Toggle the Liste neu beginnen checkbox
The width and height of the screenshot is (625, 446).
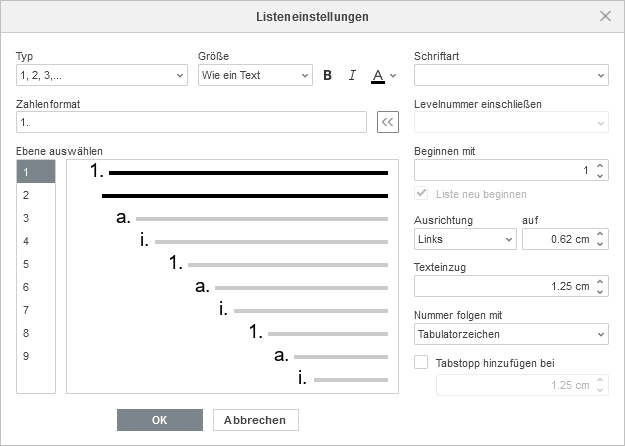(421, 194)
